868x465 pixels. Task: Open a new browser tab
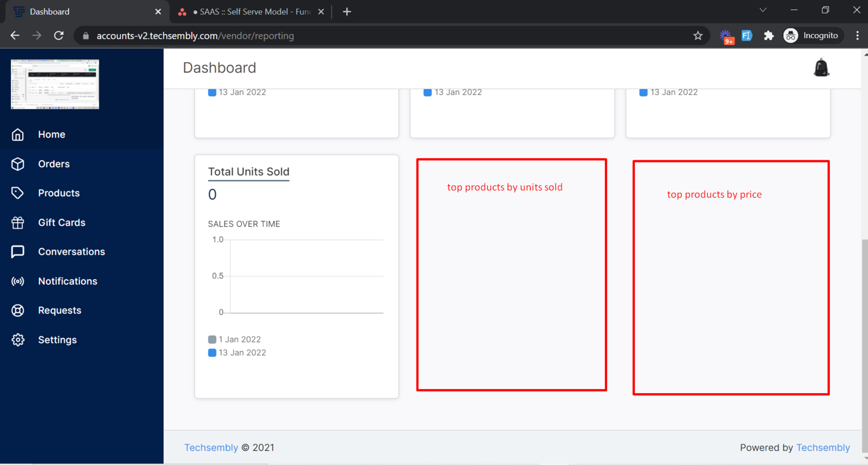click(x=347, y=12)
